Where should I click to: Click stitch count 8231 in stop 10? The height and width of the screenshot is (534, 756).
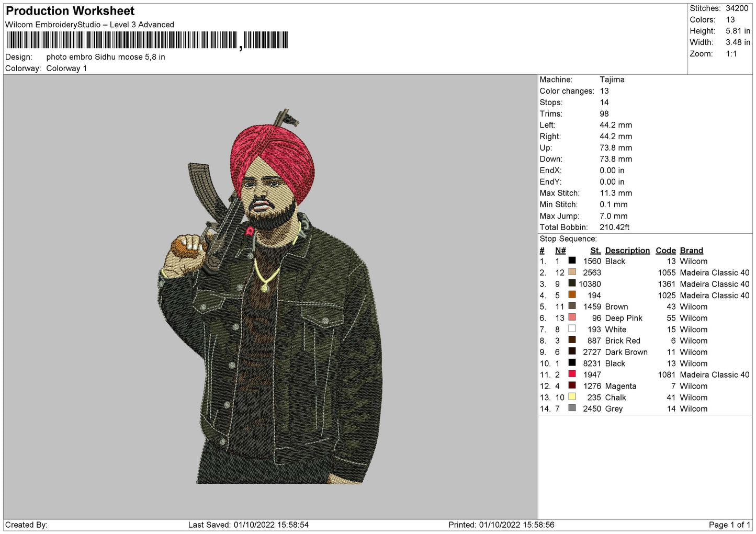[x=592, y=363]
